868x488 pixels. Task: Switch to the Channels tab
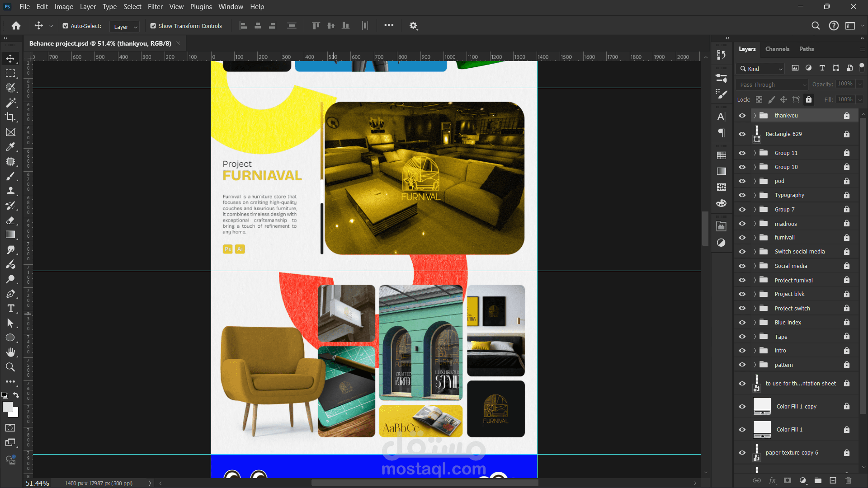(x=777, y=49)
